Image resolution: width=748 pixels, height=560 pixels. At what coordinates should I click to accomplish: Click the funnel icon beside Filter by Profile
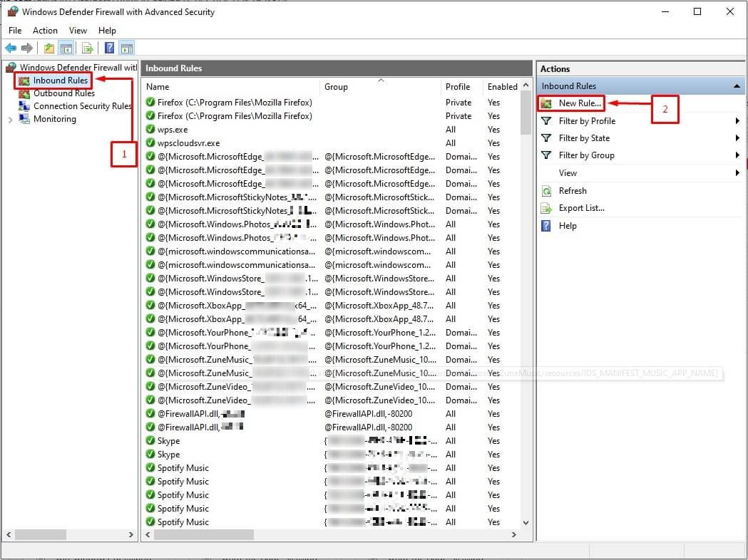546,121
